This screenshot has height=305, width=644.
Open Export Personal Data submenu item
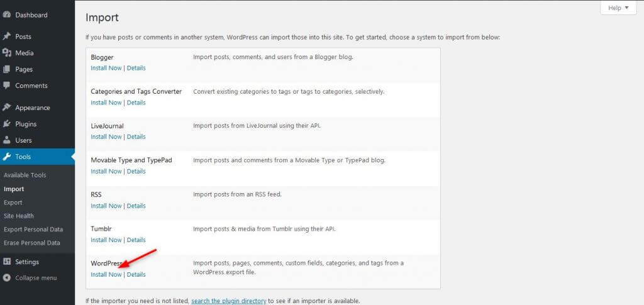[33, 230]
